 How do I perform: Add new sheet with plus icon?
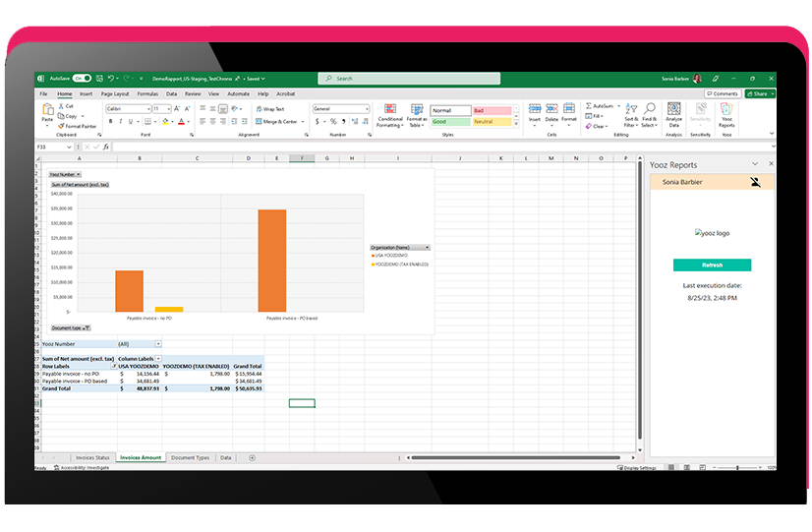(x=253, y=457)
